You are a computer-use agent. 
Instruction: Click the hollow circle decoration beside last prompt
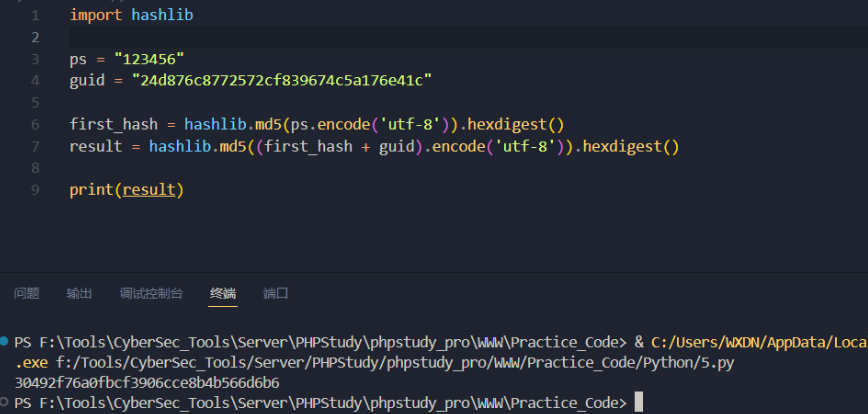click(6, 403)
